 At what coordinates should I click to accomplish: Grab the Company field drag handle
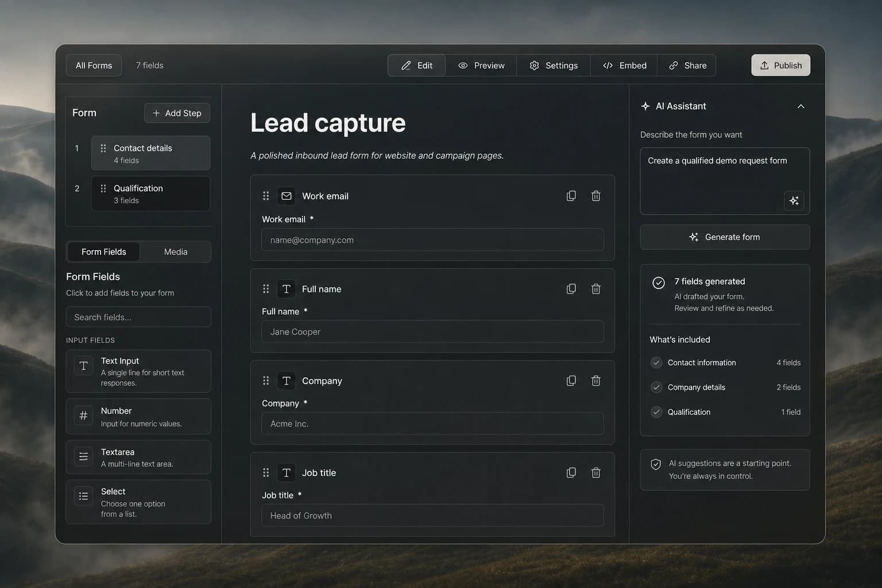(266, 381)
